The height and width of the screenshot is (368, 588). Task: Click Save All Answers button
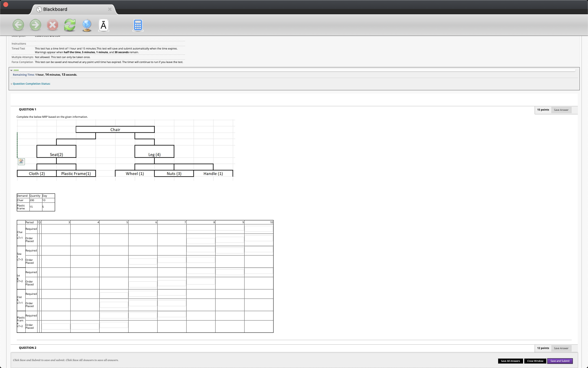(x=510, y=361)
